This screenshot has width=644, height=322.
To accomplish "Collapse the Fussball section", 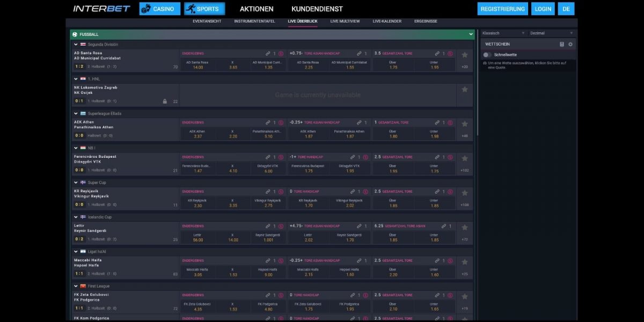I will [471, 34].
